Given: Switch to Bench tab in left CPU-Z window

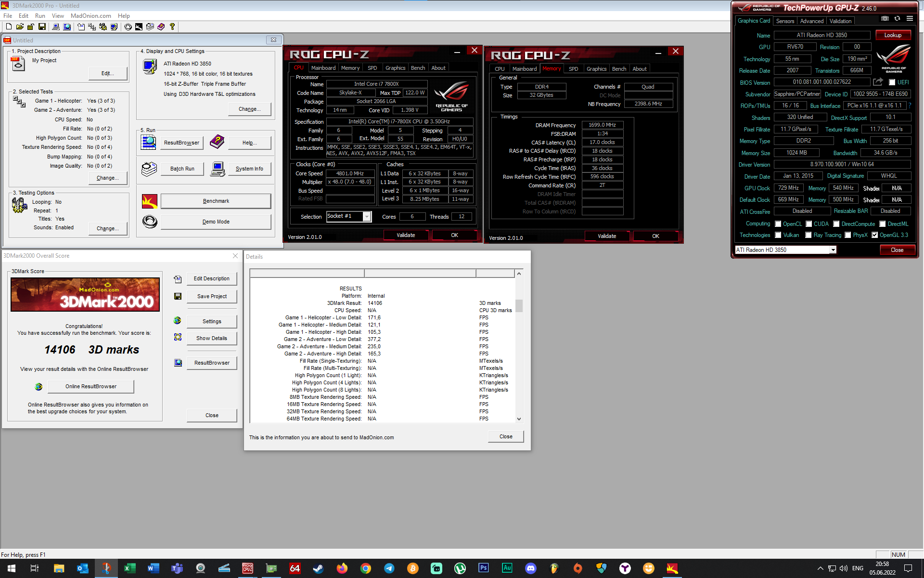Looking at the screenshot, I should 418,68.
